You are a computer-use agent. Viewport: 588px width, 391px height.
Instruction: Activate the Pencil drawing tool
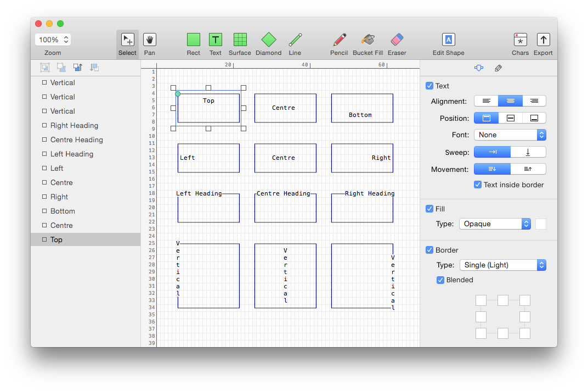click(339, 40)
